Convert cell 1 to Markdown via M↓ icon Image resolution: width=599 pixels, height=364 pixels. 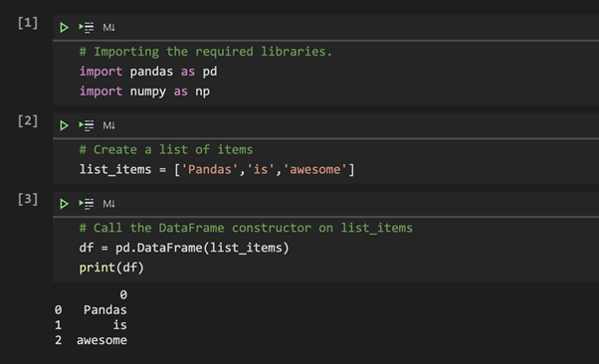click(x=108, y=28)
